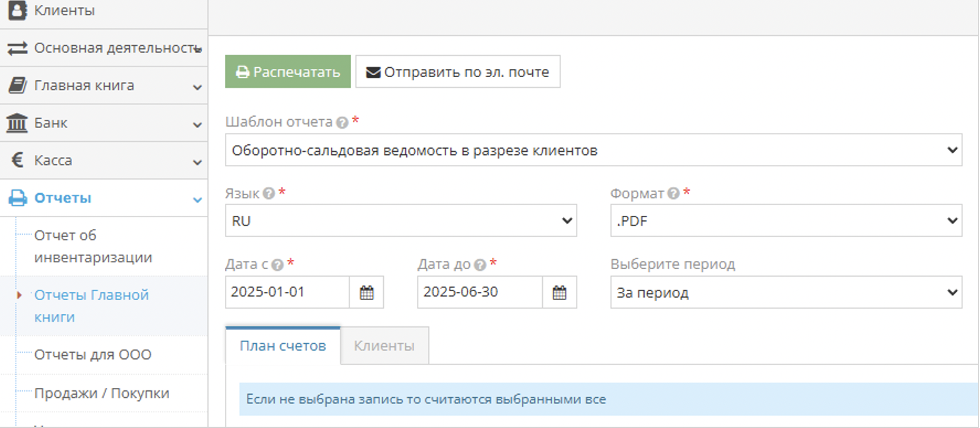Select the План счетов tab
The width and height of the screenshot is (980, 428).
(x=283, y=346)
